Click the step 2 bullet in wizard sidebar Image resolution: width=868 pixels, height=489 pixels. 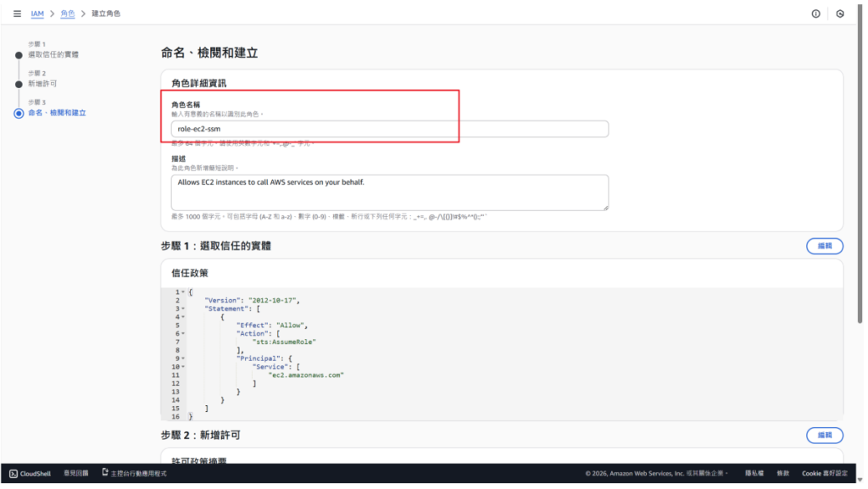pyautogui.click(x=19, y=84)
